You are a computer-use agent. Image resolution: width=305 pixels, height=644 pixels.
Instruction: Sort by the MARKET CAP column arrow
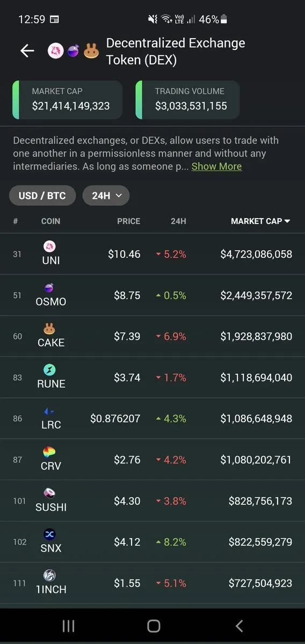click(287, 221)
